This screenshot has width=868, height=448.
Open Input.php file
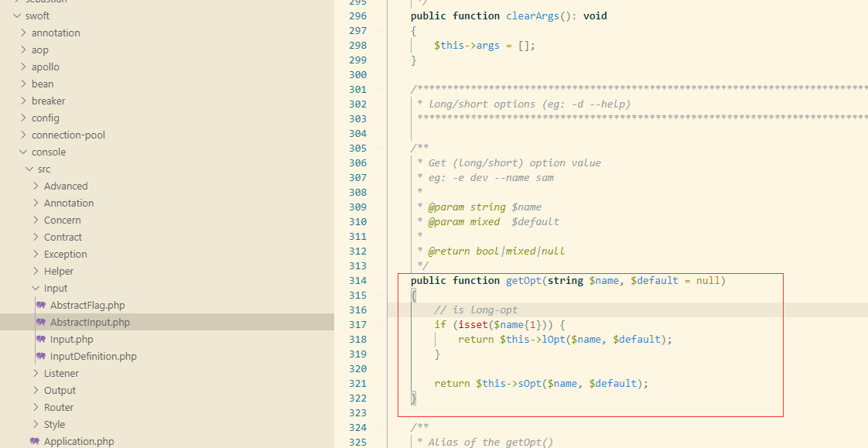(x=72, y=339)
